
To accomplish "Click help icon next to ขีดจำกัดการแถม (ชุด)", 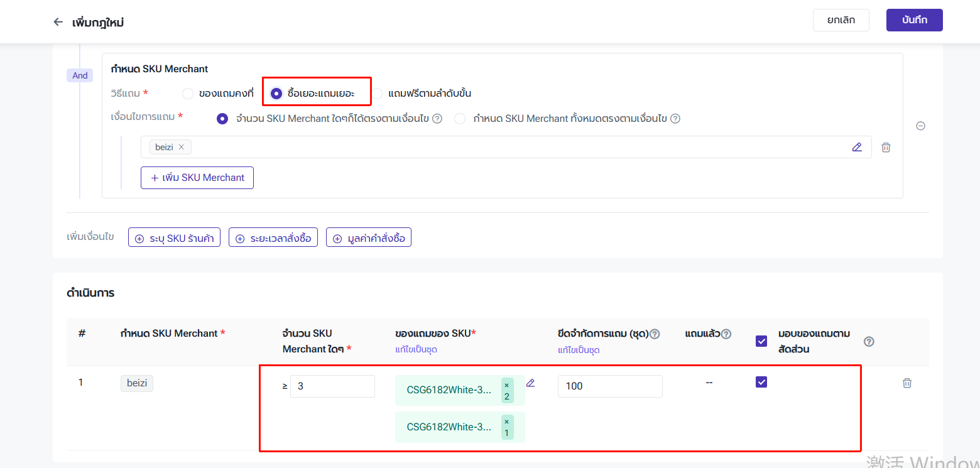I will pos(655,334).
